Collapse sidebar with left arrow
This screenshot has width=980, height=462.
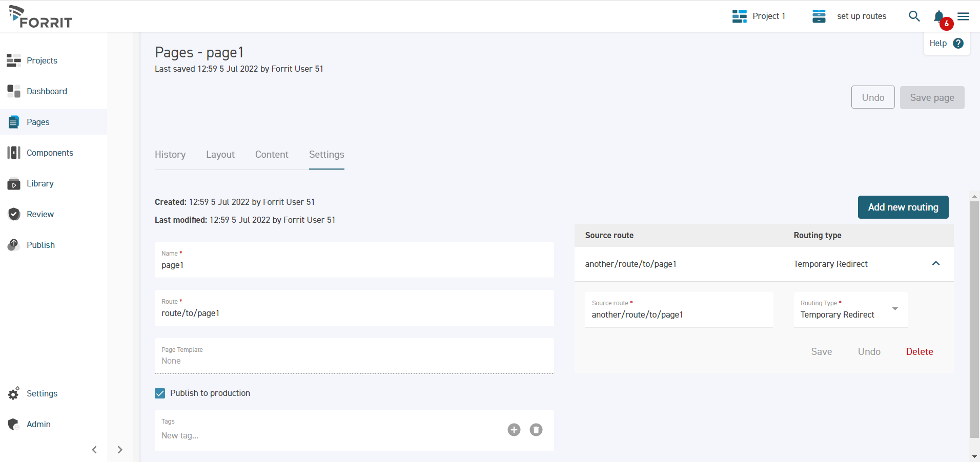pos(94,450)
